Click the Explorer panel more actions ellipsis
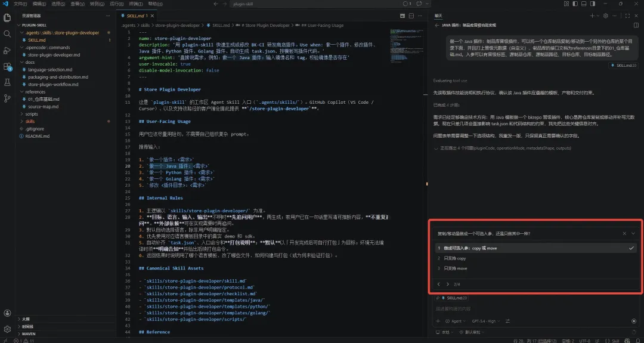This screenshot has width=644, height=343. pyautogui.click(x=108, y=16)
